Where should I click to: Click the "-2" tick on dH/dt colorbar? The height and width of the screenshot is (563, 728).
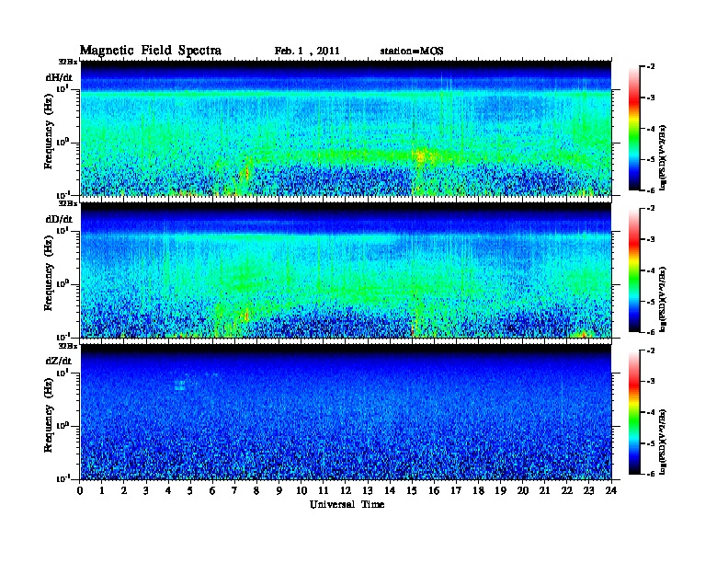coord(651,67)
